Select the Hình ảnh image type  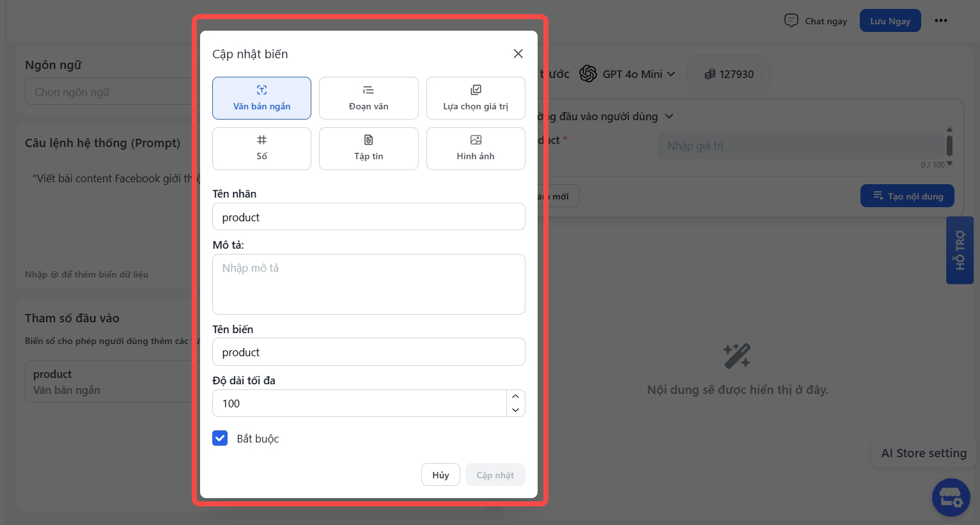coord(476,148)
